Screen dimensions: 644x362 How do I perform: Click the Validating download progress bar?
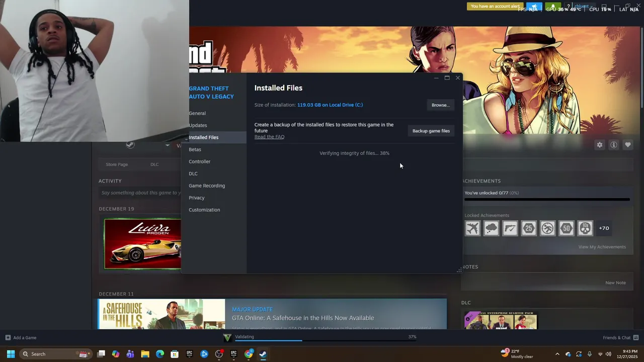click(x=326, y=341)
